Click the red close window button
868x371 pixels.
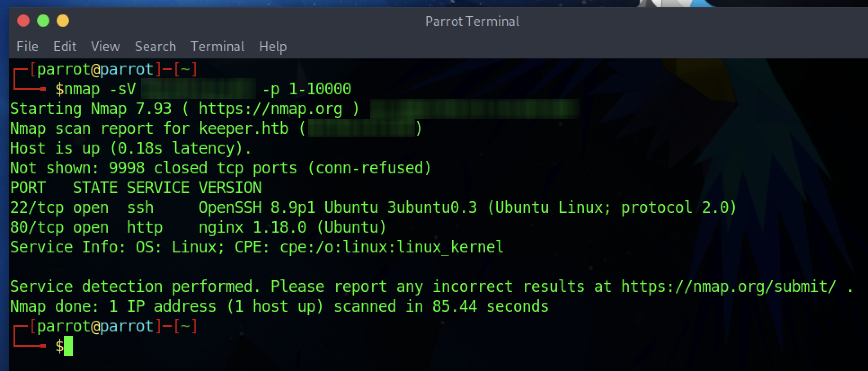[23, 21]
